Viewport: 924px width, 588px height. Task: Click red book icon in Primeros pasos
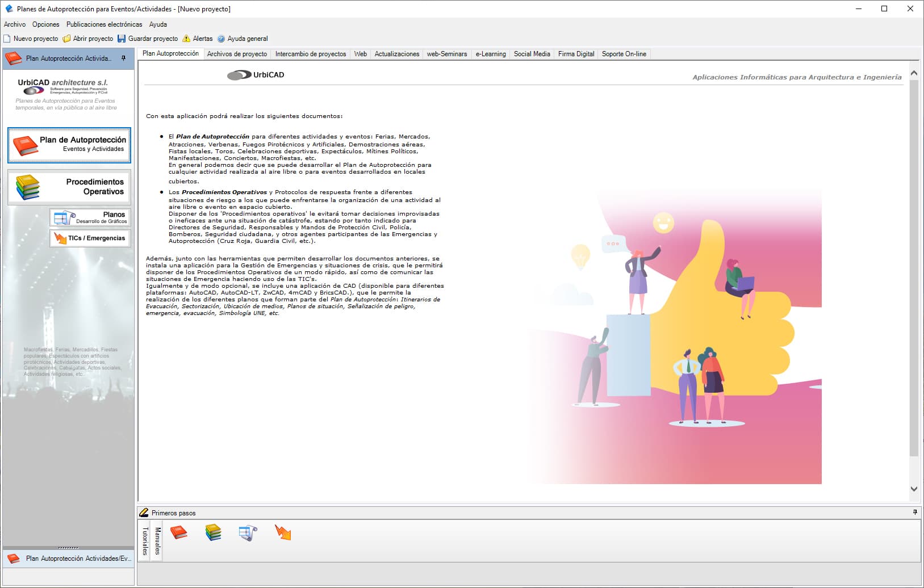point(179,532)
